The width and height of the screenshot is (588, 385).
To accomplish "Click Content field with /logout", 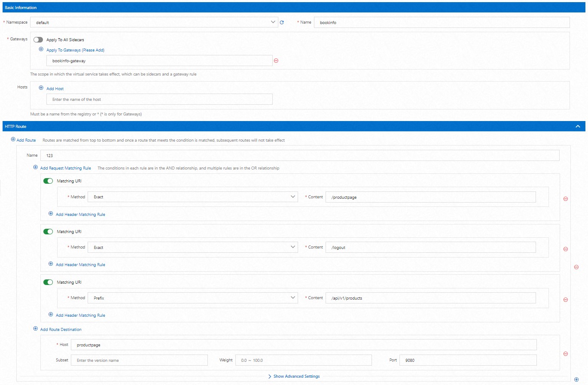I will pos(431,247).
